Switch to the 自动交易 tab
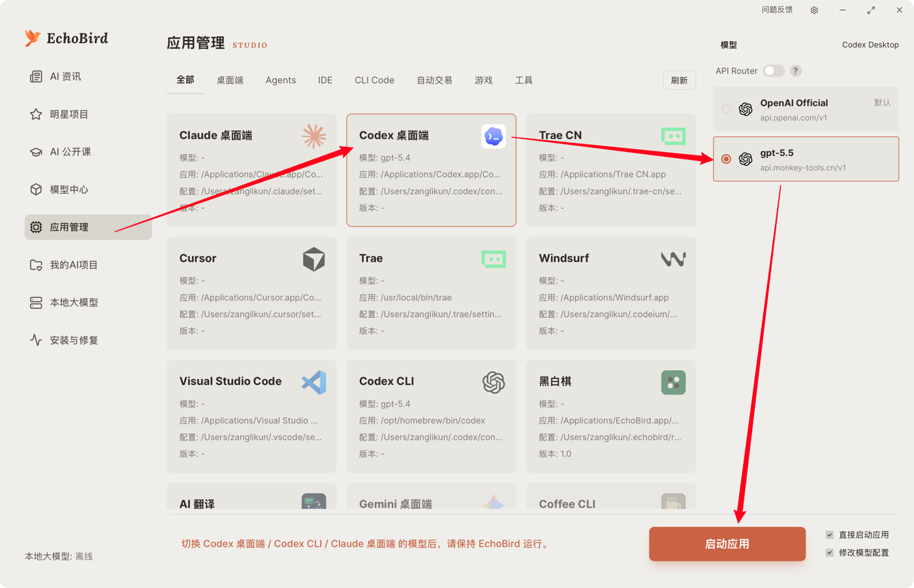The height and width of the screenshot is (588, 914). point(434,80)
